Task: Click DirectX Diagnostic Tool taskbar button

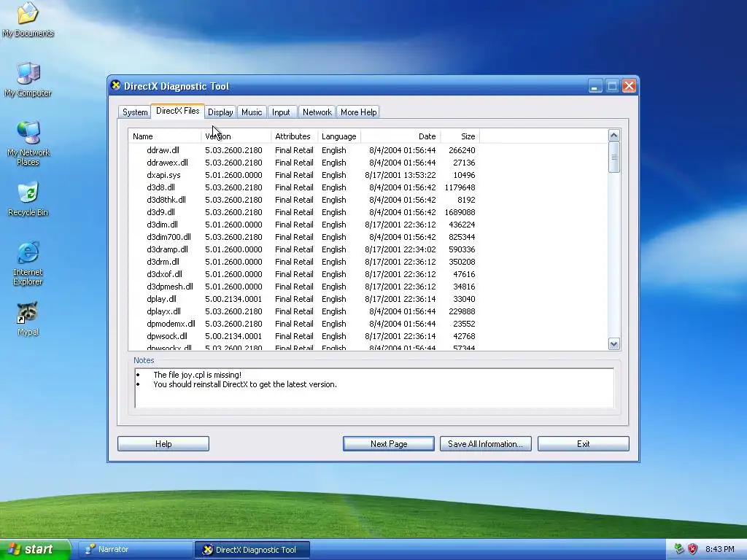Action: coord(252,550)
